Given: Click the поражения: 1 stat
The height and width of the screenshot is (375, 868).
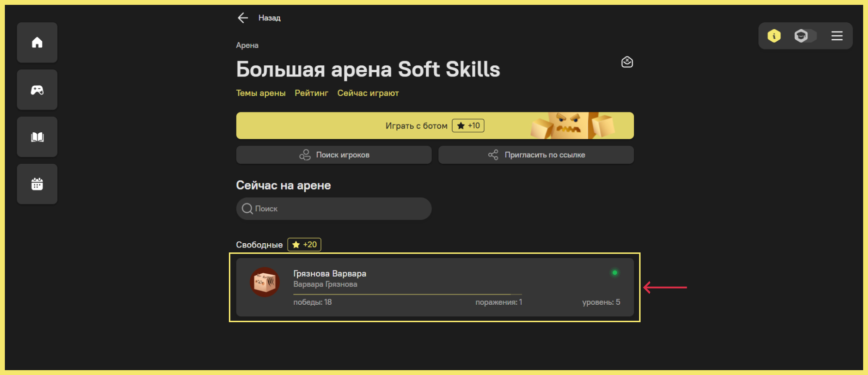Looking at the screenshot, I should coord(499,302).
